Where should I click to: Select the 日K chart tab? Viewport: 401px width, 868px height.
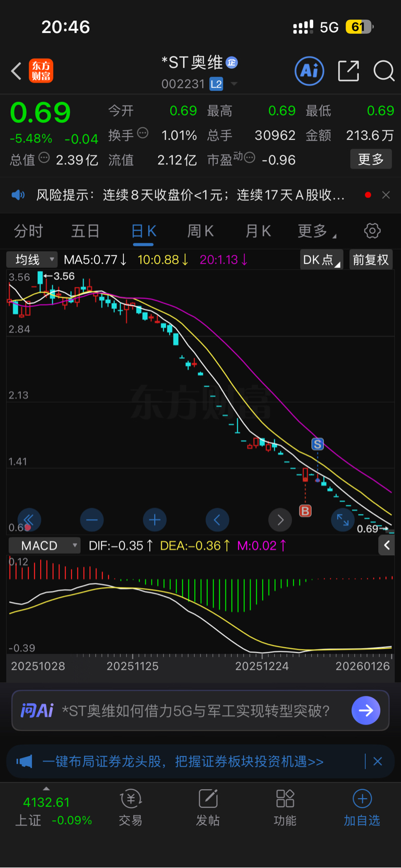[143, 231]
